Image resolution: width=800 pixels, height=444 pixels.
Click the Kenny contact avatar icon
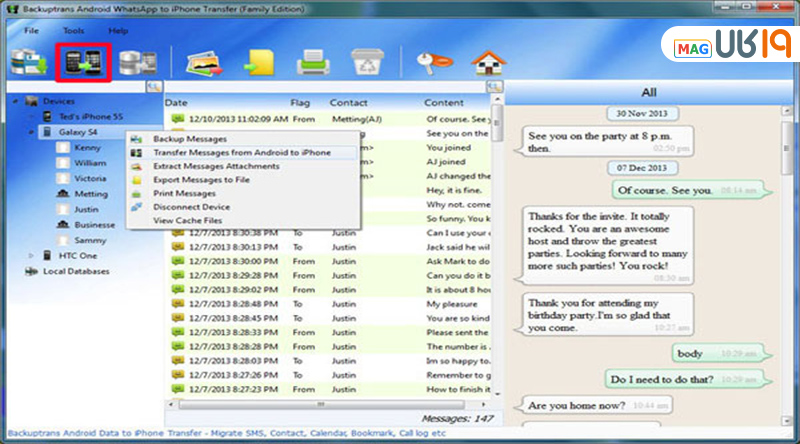click(x=63, y=147)
